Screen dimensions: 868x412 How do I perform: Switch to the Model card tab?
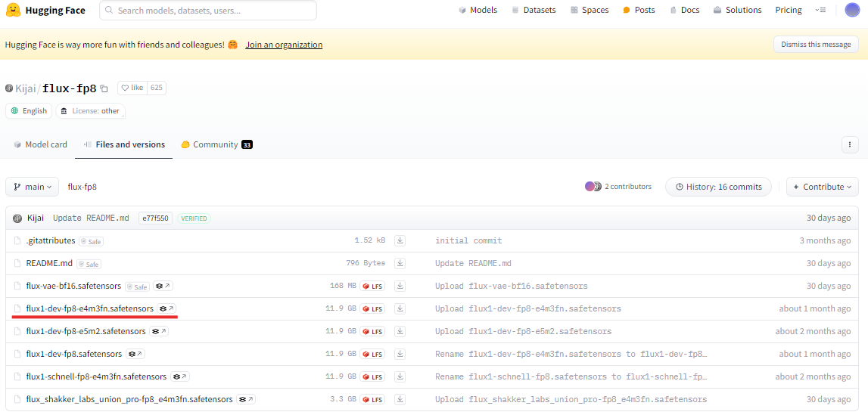pyautogui.click(x=40, y=144)
